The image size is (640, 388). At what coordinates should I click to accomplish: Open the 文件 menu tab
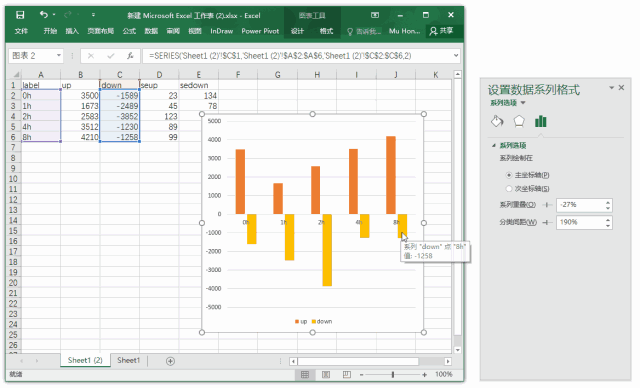pos(21,31)
